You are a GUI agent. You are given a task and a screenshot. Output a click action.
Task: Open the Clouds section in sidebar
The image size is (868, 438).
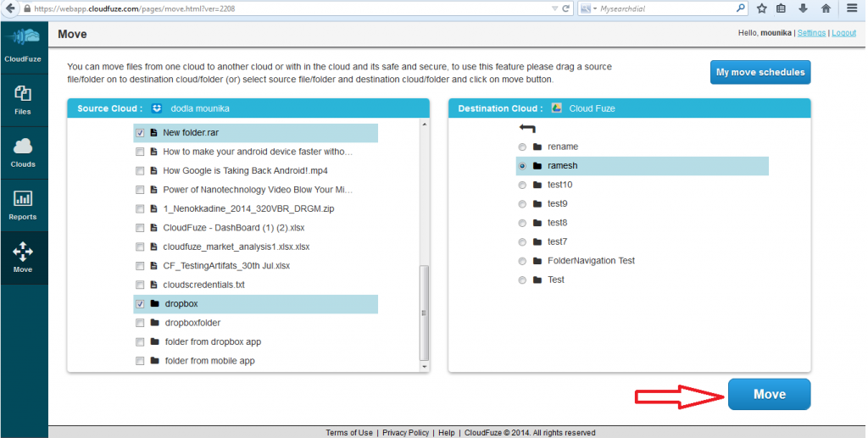click(23, 152)
